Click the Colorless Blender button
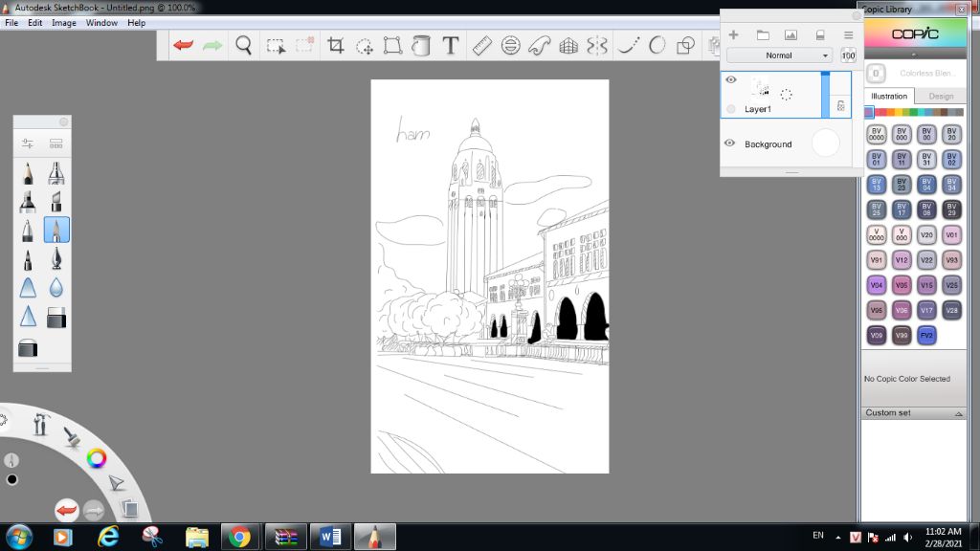980x551 pixels. (x=877, y=73)
